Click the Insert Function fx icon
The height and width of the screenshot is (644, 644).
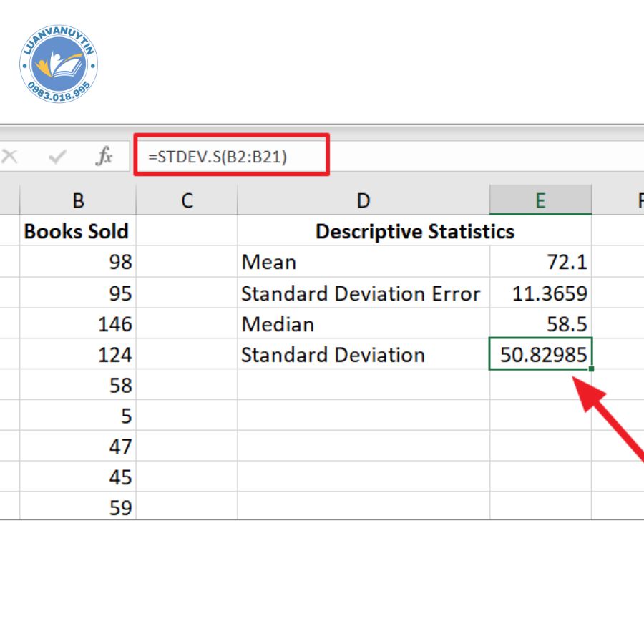click(104, 156)
